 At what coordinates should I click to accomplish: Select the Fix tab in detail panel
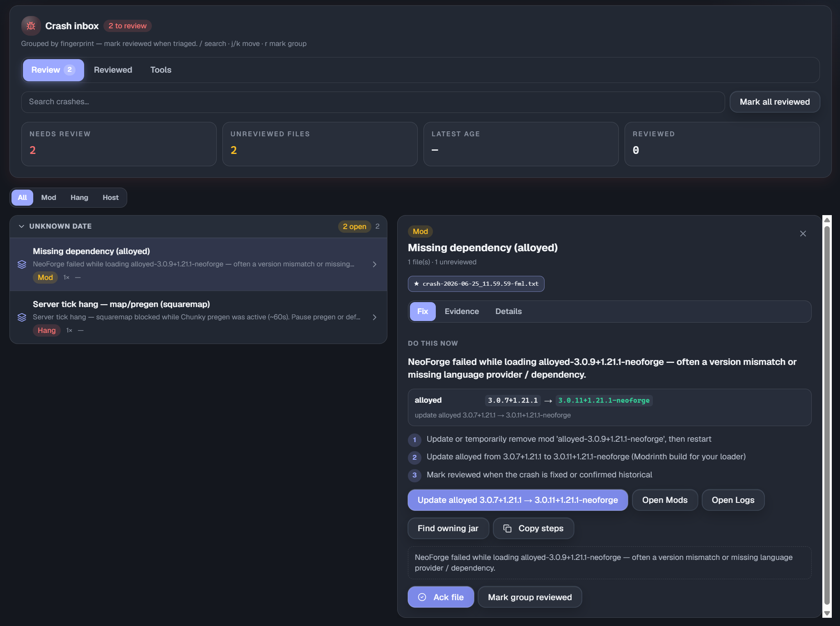tap(423, 312)
